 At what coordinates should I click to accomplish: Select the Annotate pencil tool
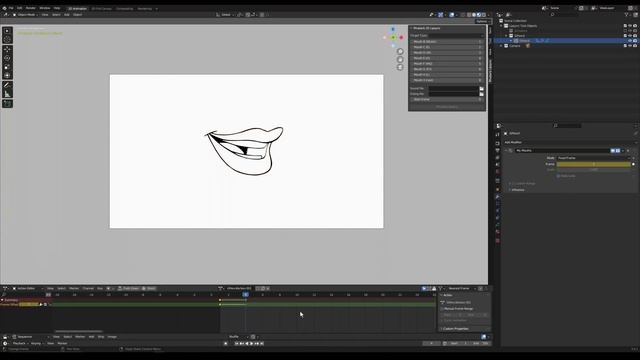(7, 85)
